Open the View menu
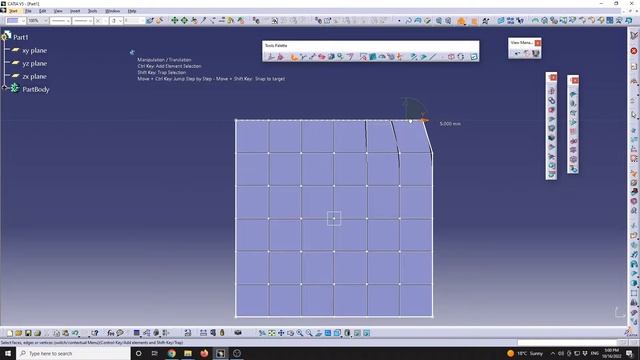This screenshot has height=360, width=640. point(58,11)
